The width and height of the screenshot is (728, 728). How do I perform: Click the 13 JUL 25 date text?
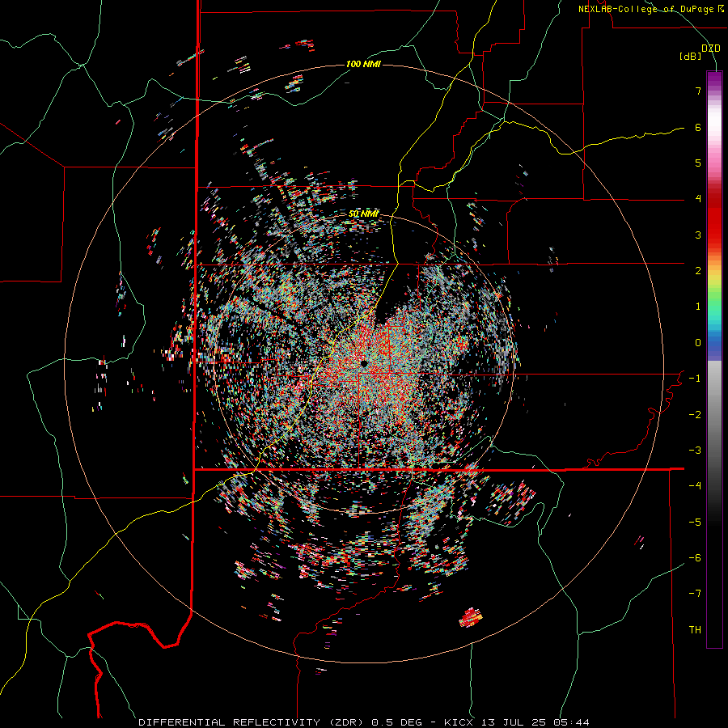tap(514, 722)
